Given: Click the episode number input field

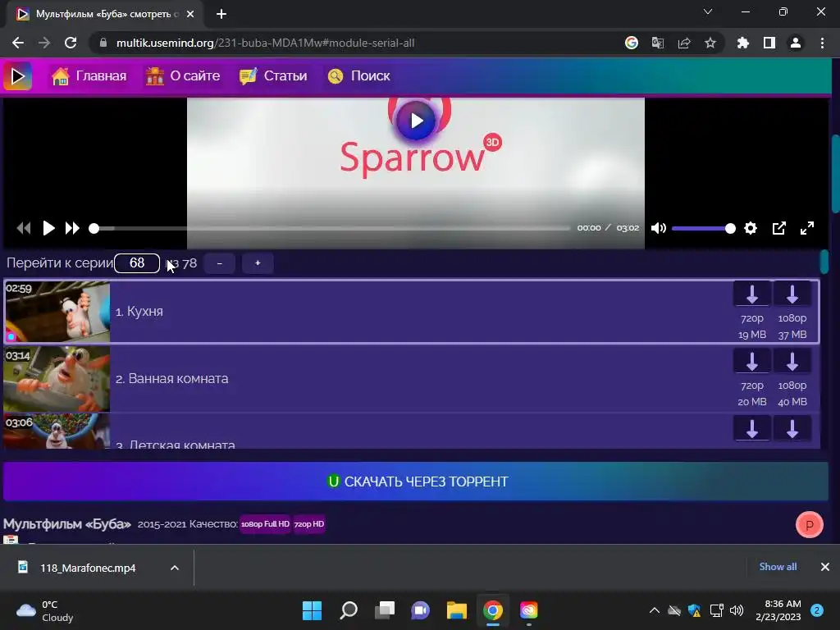Looking at the screenshot, I should (137, 263).
